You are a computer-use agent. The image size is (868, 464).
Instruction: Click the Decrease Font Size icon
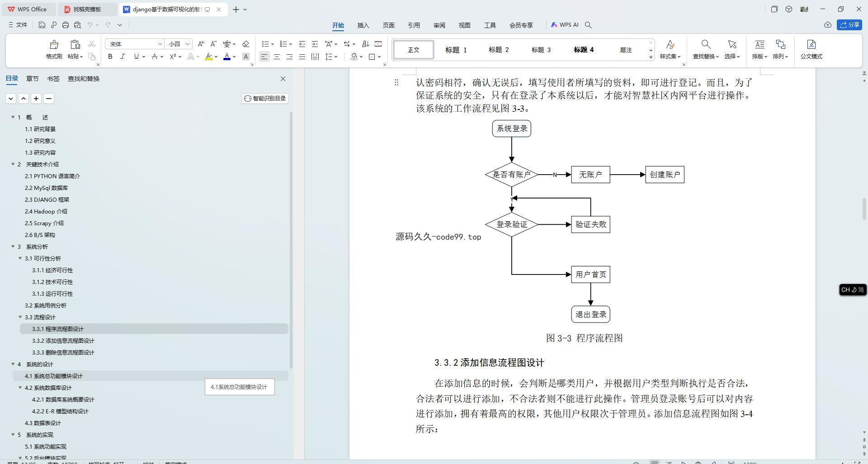[x=213, y=44]
